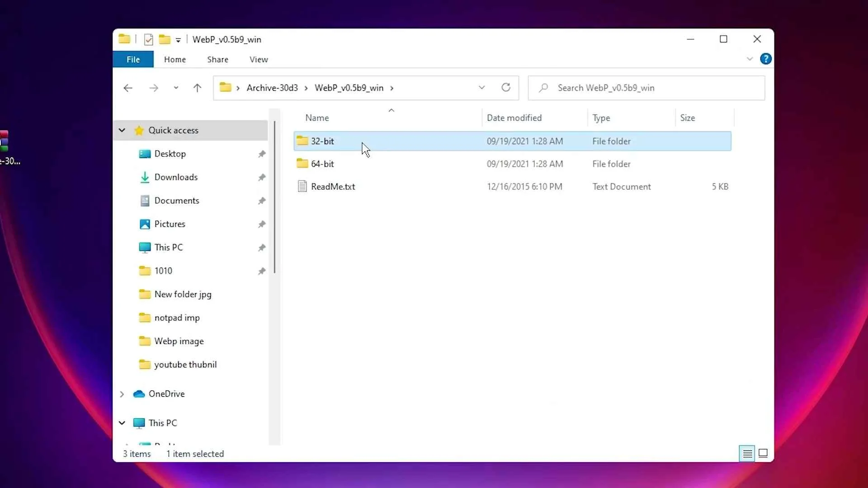Open Desktop in Quick access

click(170, 154)
